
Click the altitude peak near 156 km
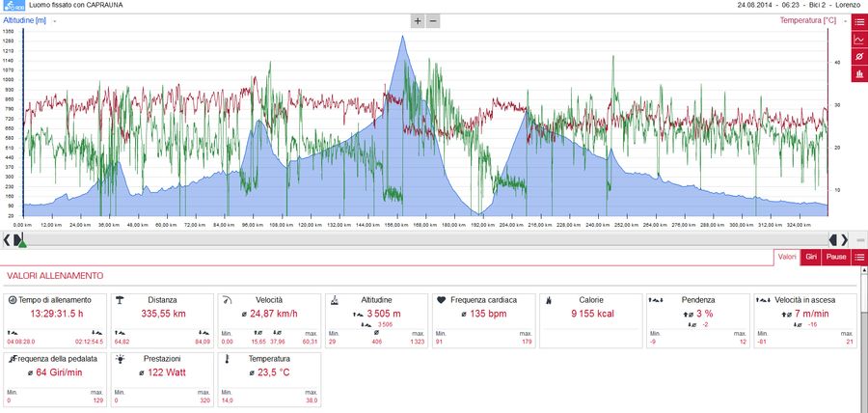coord(402,37)
